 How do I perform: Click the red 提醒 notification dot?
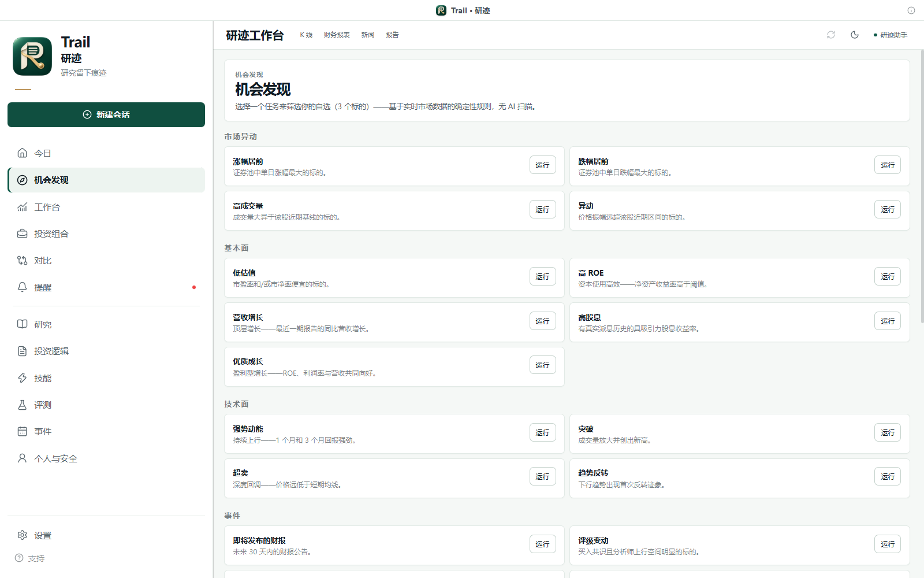(x=194, y=287)
